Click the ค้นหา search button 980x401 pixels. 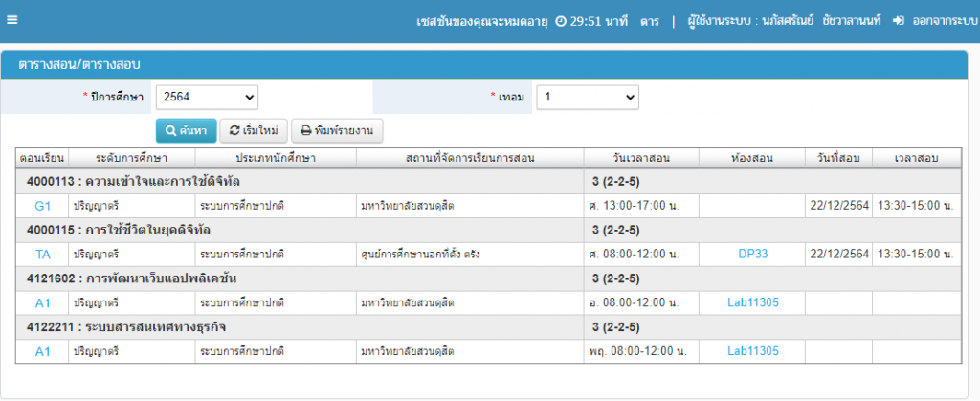coord(186,130)
